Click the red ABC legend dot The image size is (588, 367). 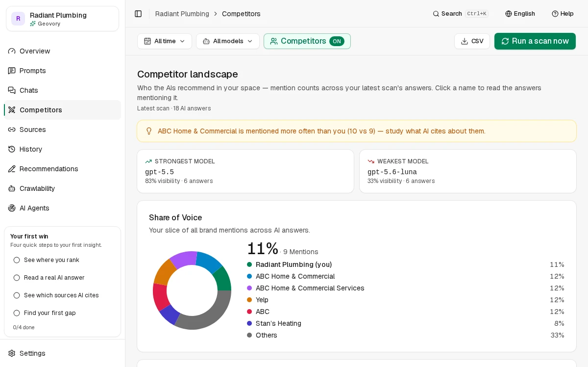(x=249, y=312)
